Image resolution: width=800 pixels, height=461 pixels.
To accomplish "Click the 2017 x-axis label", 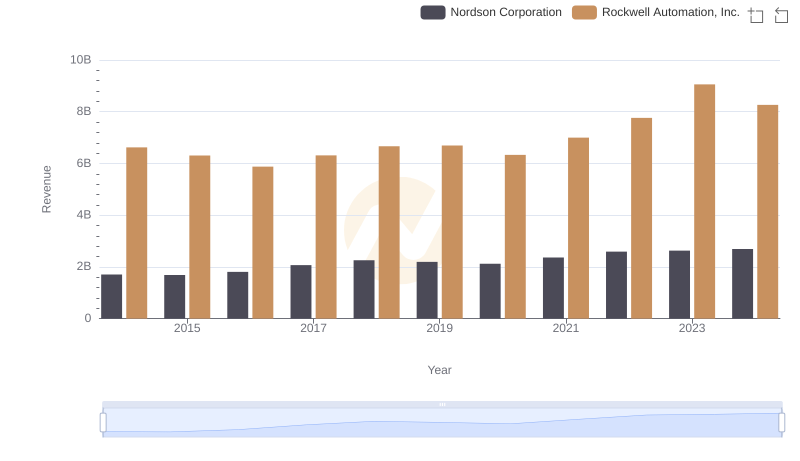I will click(x=313, y=328).
